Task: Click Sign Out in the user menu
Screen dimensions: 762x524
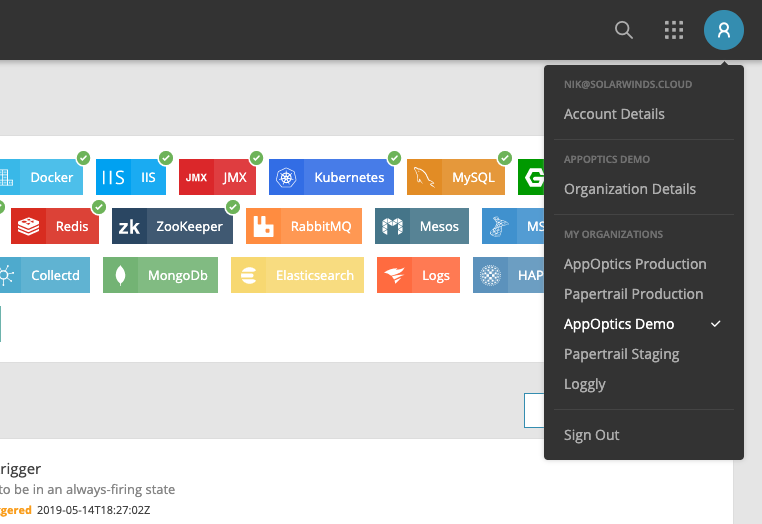Action: pyautogui.click(x=591, y=435)
